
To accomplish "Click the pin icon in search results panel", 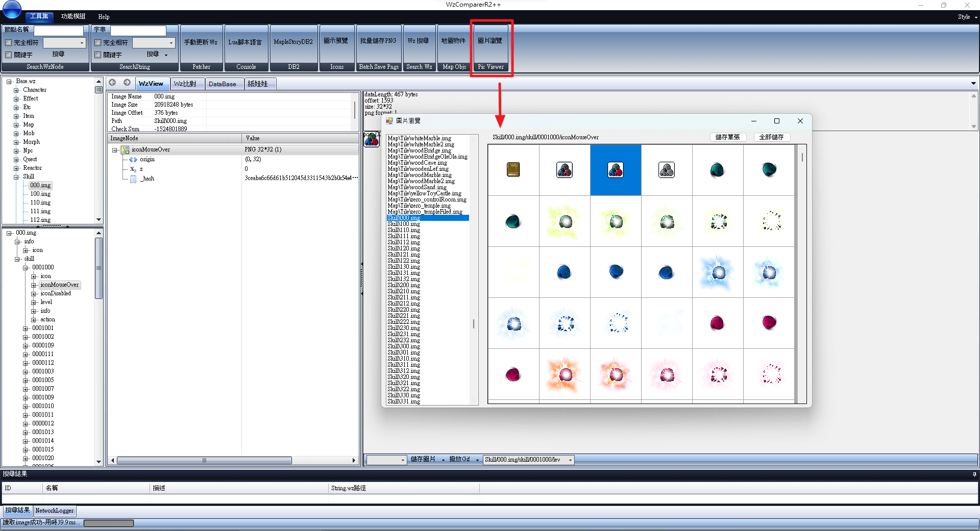I will pos(974,474).
